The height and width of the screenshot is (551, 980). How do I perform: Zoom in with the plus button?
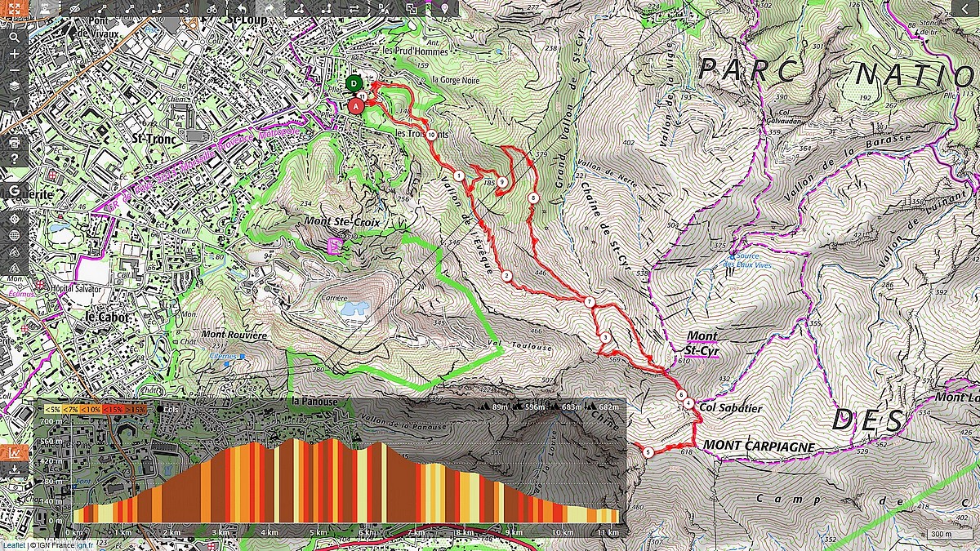[15, 53]
